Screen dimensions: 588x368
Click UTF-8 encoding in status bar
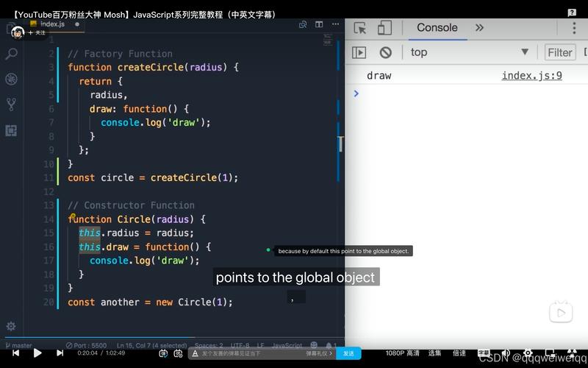(x=240, y=345)
